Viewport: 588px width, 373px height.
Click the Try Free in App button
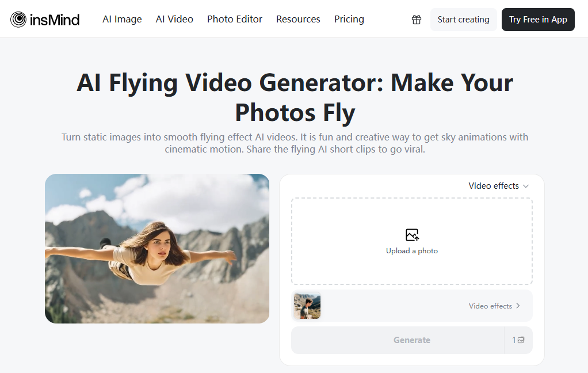click(538, 19)
